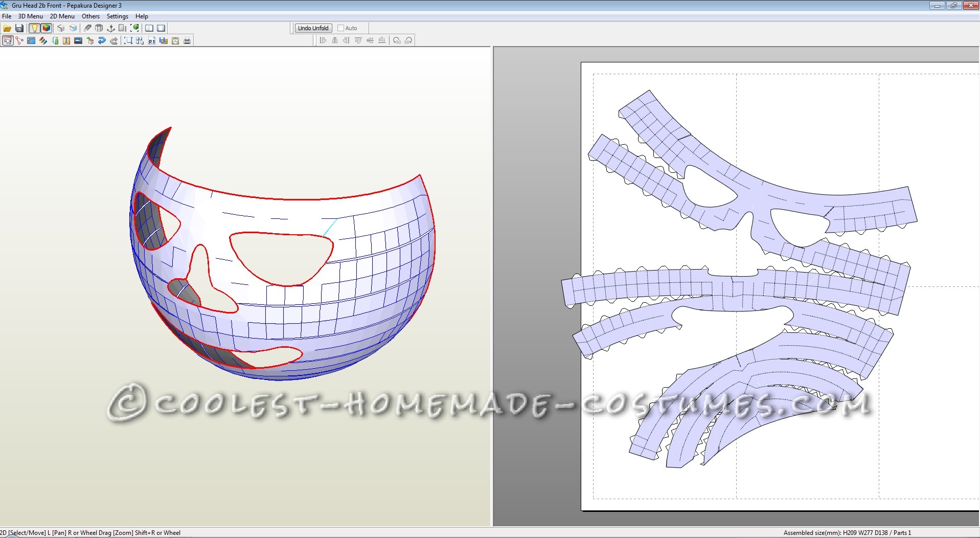Viewport: 980px width, 538px height.
Task: Click the align right icon
Action: point(346,40)
